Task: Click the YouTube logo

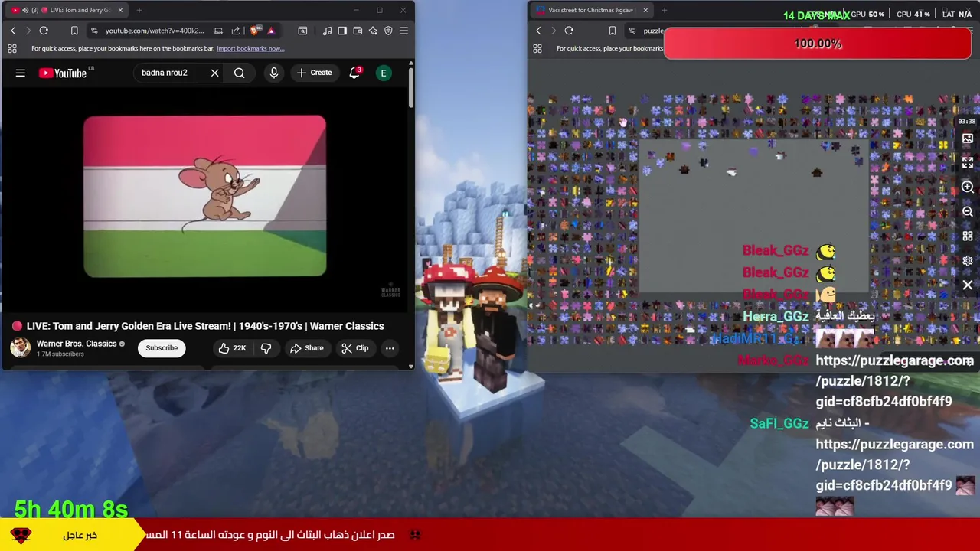Action: point(63,73)
